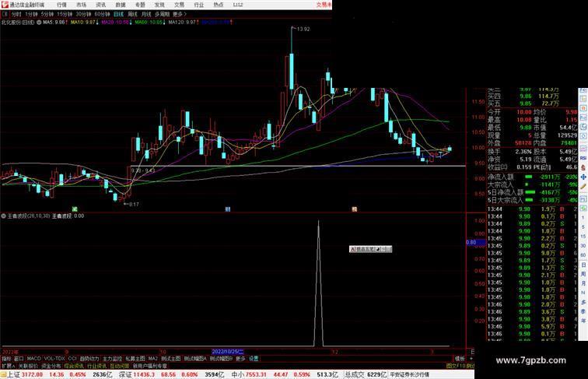Select the 日 period in right sidebar
The height and width of the screenshot is (379, 588).
(583, 265)
